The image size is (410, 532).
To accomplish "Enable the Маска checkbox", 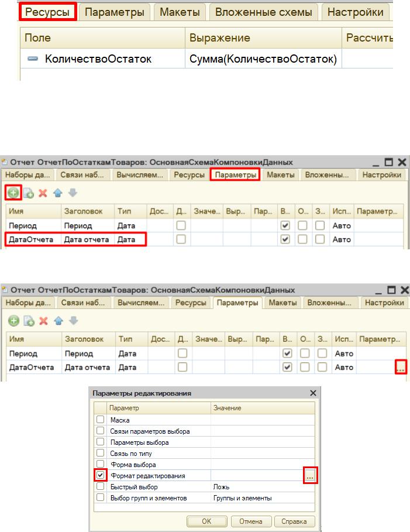I will (101, 420).
